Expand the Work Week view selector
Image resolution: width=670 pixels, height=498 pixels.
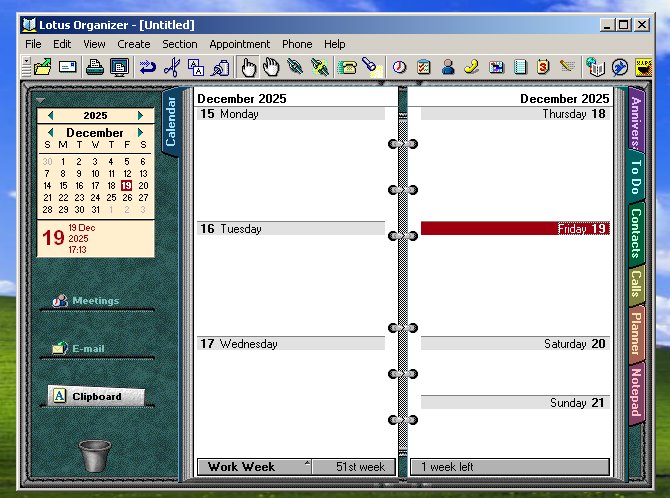(307, 466)
